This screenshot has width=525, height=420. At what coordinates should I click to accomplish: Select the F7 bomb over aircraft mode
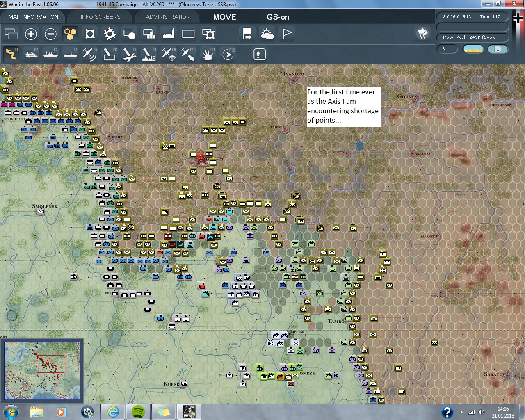(x=129, y=54)
